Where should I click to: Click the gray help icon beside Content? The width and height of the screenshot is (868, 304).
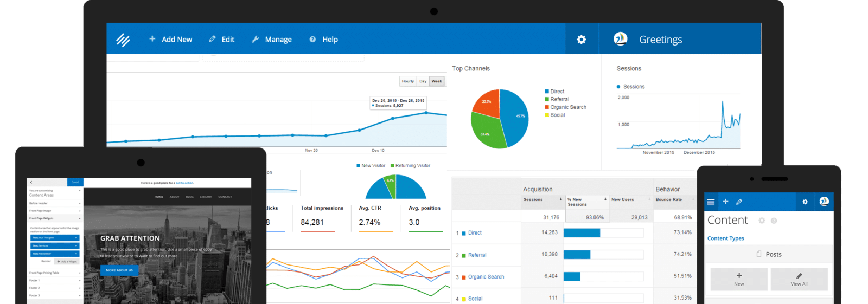point(774,221)
